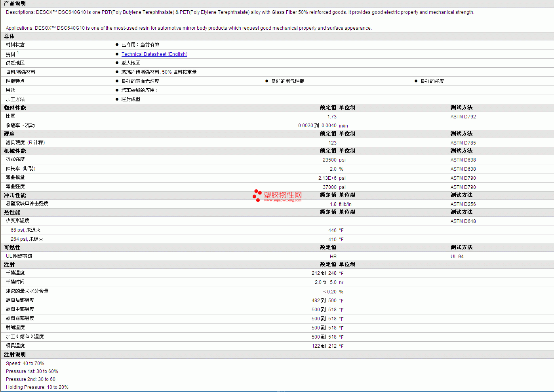
Task: Click the 填料/增强材料 row label
Action: pos(21,72)
